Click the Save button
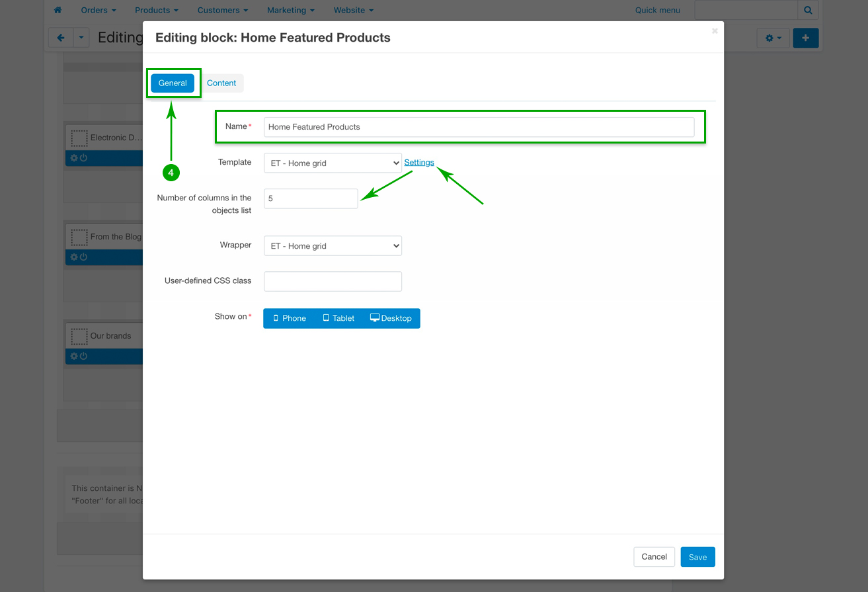Image resolution: width=868 pixels, height=592 pixels. coord(697,557)
